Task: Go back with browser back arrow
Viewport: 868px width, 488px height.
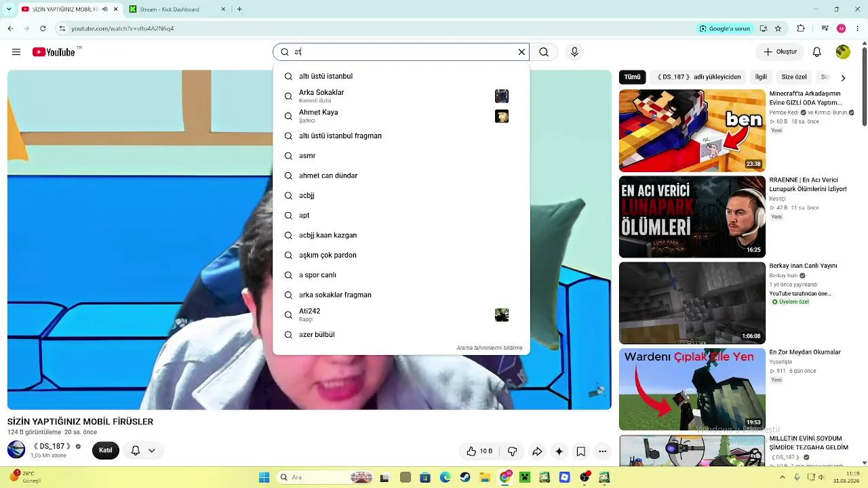Action: click(10, 28)
